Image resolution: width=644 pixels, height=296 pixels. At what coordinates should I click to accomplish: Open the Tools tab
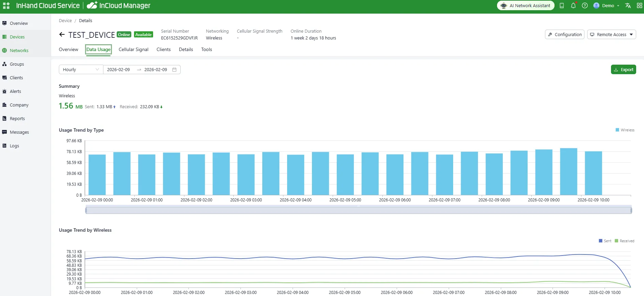click(207, 49)
